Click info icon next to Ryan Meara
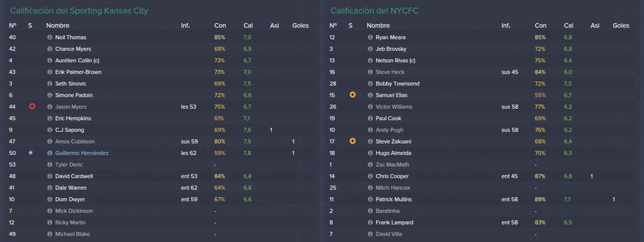 [x=370, y=37]
